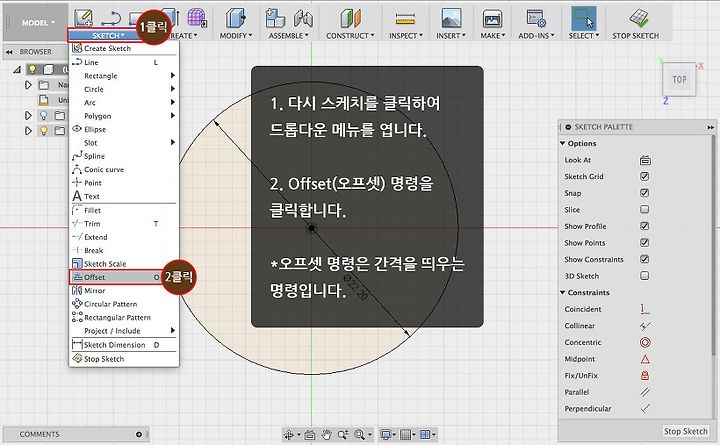Image resolution: width=720 pixels, height=445 pixels.
Task: Click the Measure ruler icon above INSPECT
Action: [x=405, y=19]
